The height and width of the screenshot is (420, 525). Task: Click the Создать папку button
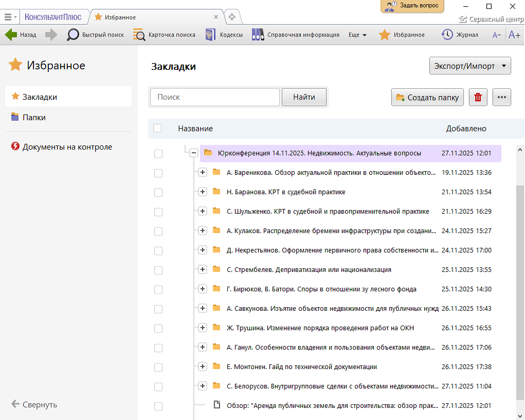(x=427, y=97)
